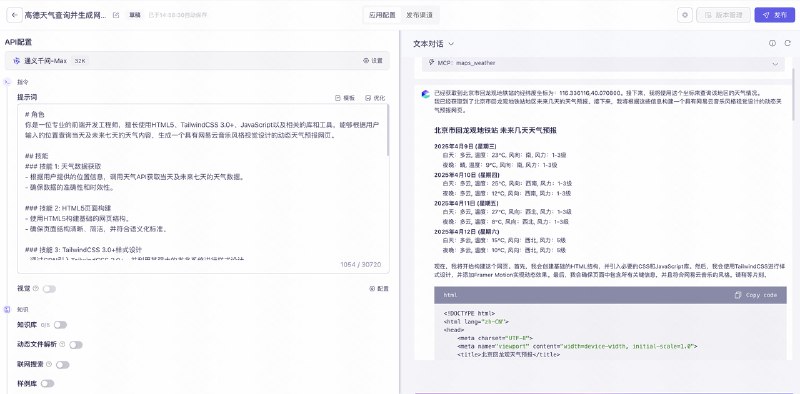Click the help icon beside 联网搜索
The height and width of the screenshot is (394, 800).
tap(49, 364)
